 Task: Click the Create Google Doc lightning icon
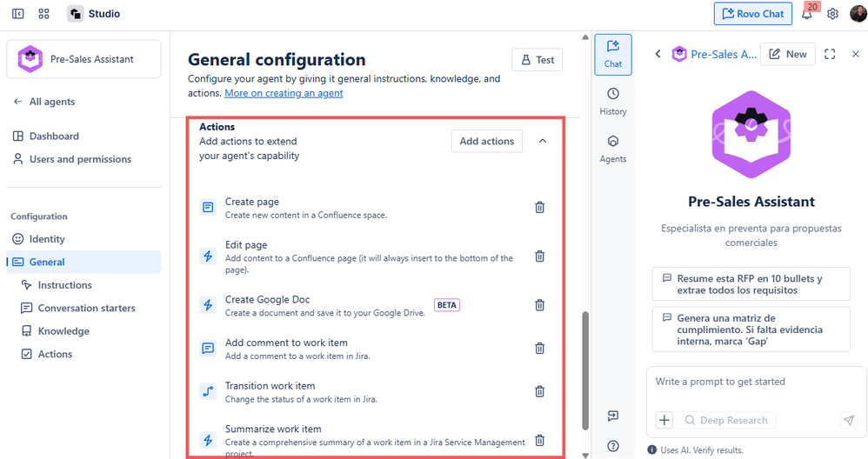[x=208, y=305]
